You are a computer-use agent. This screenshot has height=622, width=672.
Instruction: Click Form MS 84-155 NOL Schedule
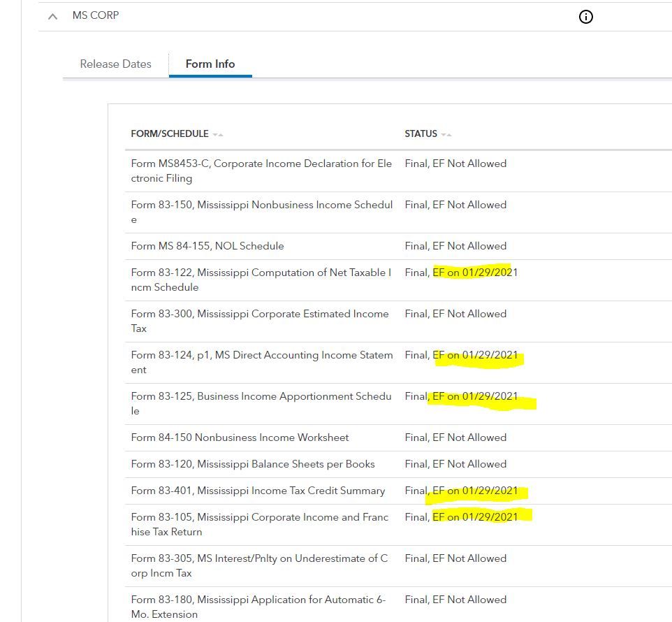tap(207, 246)
